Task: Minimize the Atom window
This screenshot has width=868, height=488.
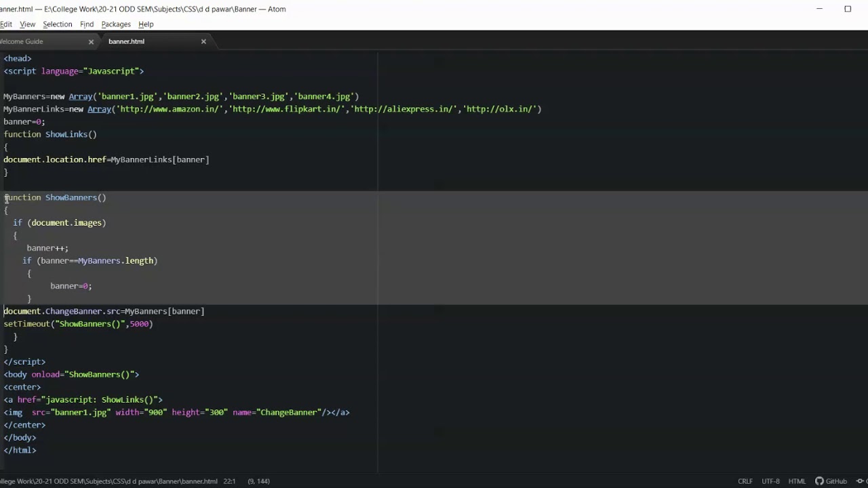Action: 819,9
